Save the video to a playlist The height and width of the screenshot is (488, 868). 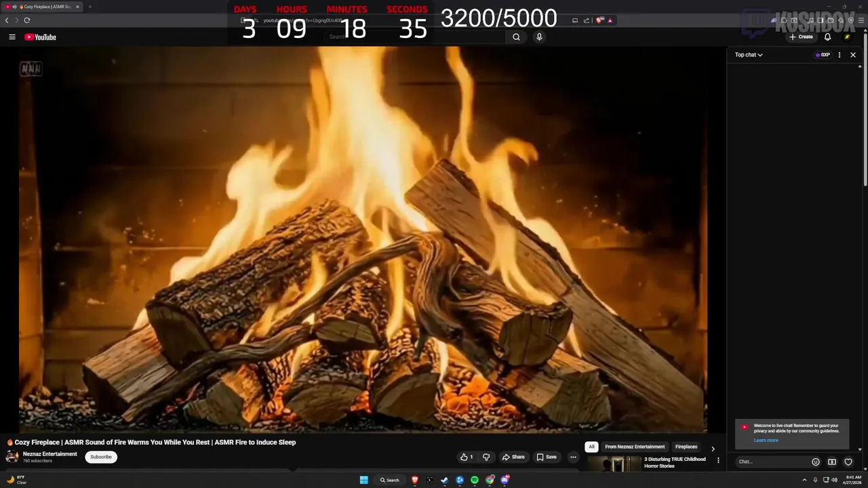click(547, 457)
